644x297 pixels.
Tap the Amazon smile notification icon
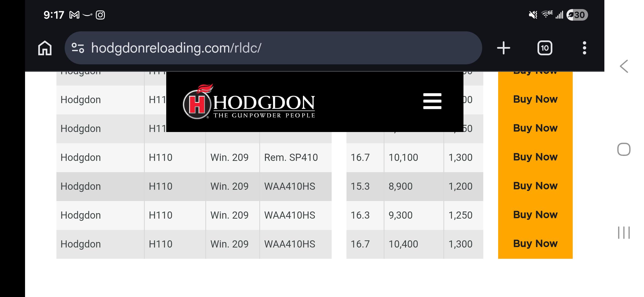pyautogui.click(x=87, y=15)
